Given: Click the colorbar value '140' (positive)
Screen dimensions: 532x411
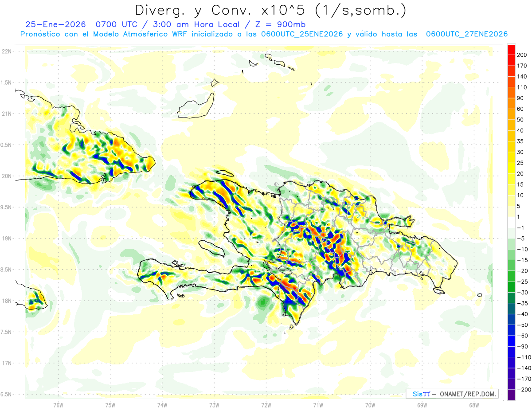Looking at the screenshot, I should click(x=523, y=76).
